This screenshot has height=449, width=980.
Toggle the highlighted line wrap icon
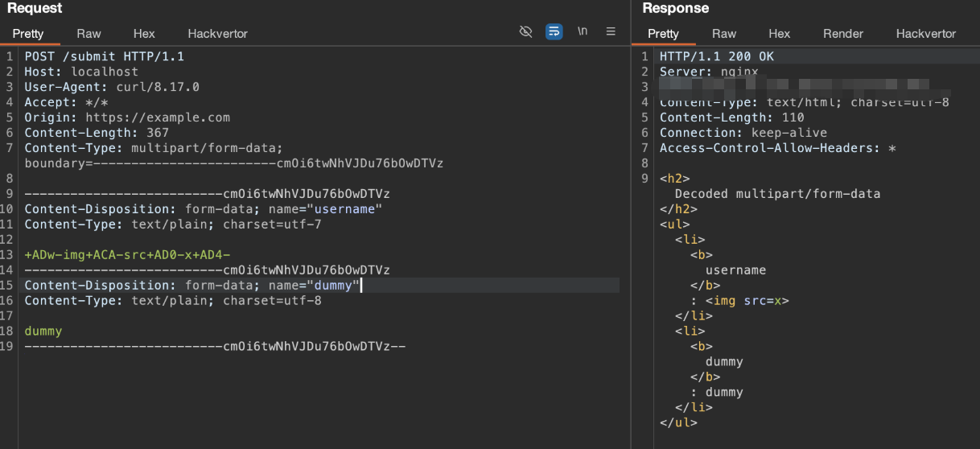click(554, 31)
